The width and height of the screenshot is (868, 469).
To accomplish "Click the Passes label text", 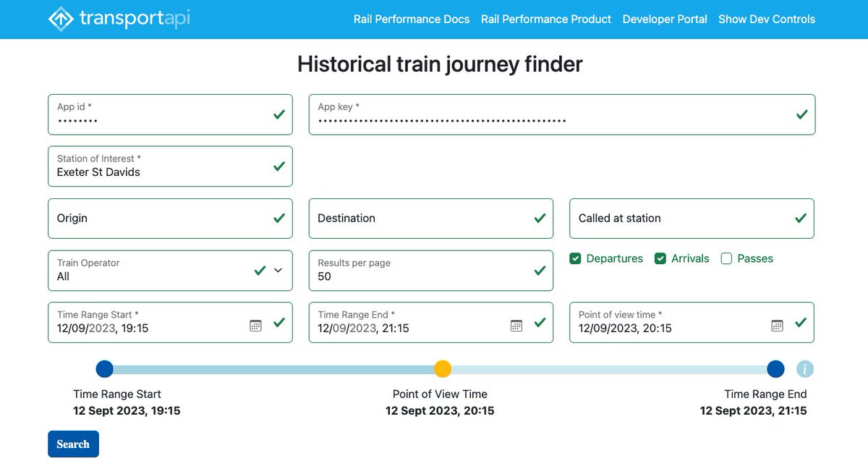I will point(755,258).
